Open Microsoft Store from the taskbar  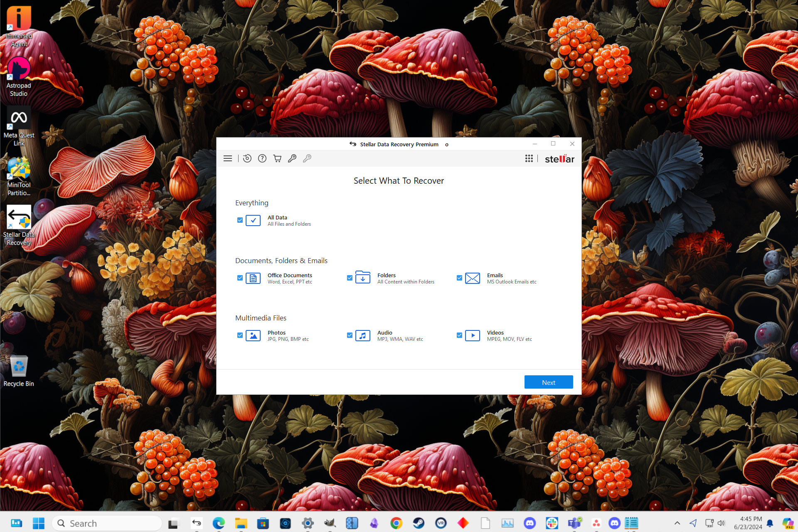click(263, 523)
